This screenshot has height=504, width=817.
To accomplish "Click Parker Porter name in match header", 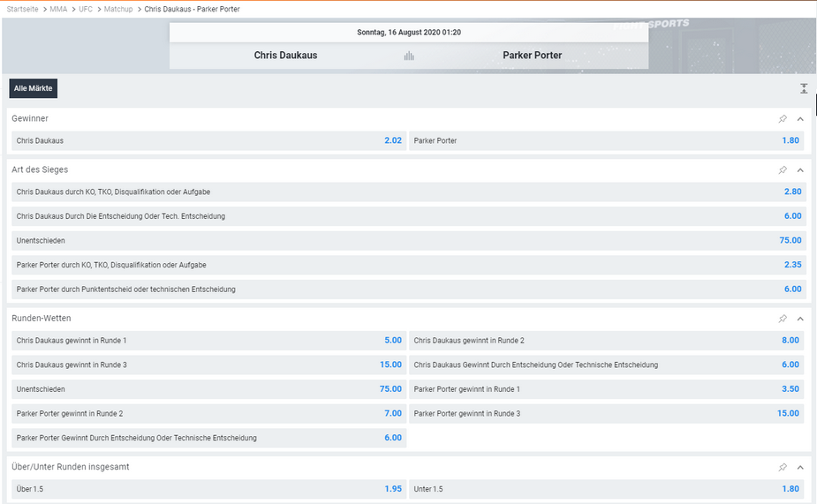I will coord(532,56).
